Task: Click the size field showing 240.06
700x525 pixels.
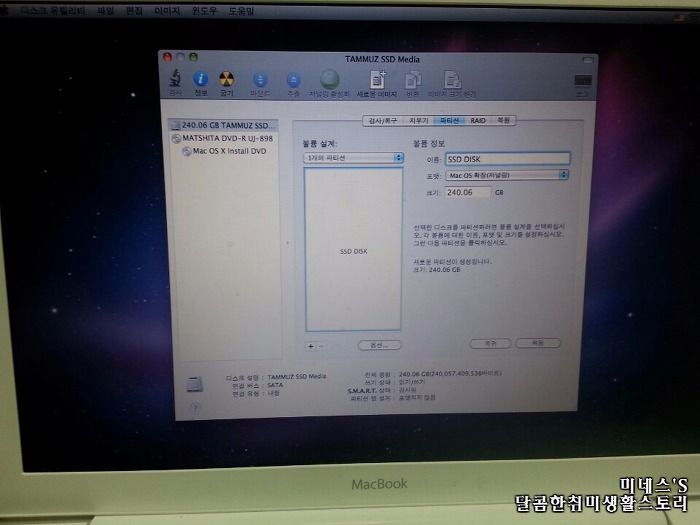Action: [468, 192]
